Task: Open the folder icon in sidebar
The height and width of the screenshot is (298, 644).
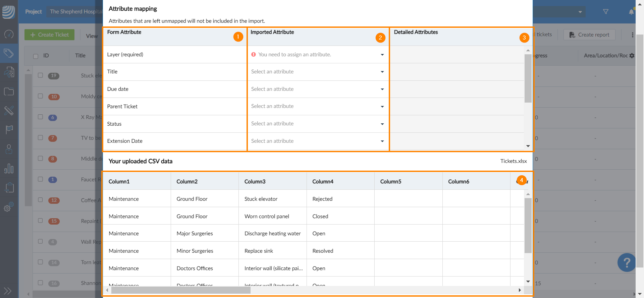Action: pos(9,92)
